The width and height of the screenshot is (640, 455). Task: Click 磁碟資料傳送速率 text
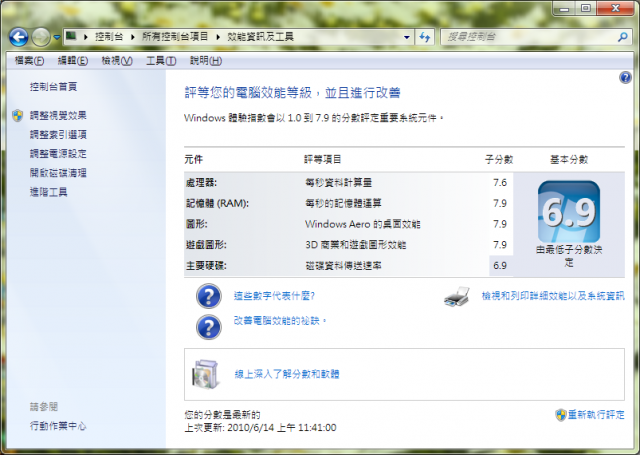click(343, 266)
